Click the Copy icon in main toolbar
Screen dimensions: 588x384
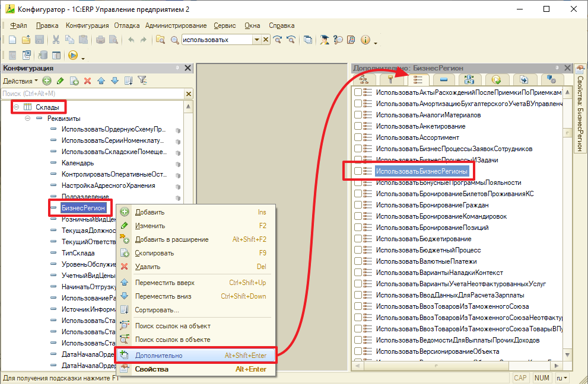69,40
